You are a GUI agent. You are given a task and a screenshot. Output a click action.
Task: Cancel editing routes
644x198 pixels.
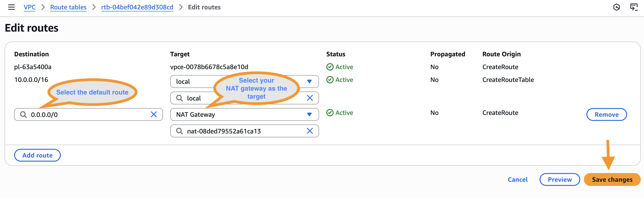(x=517, y=179)
